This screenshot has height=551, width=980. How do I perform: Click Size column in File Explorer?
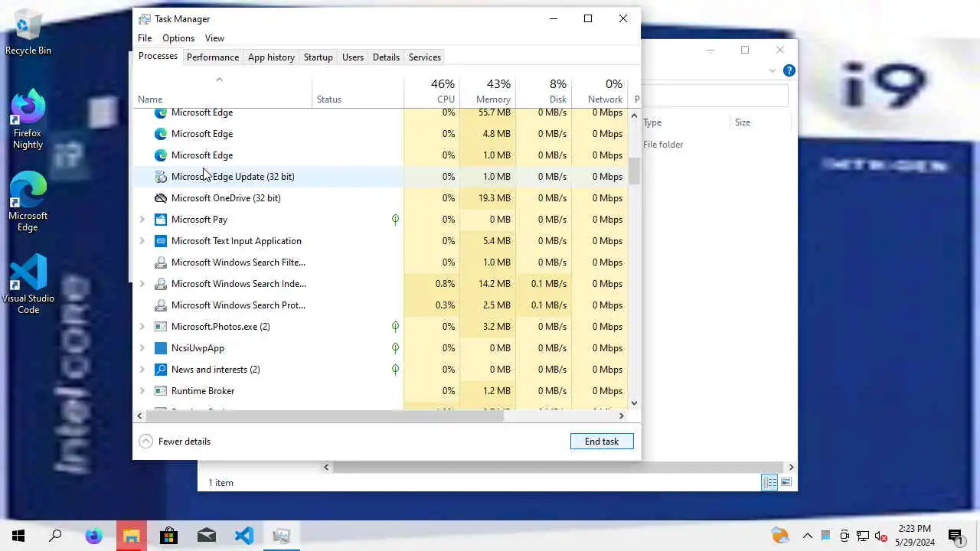pos(759,122)
